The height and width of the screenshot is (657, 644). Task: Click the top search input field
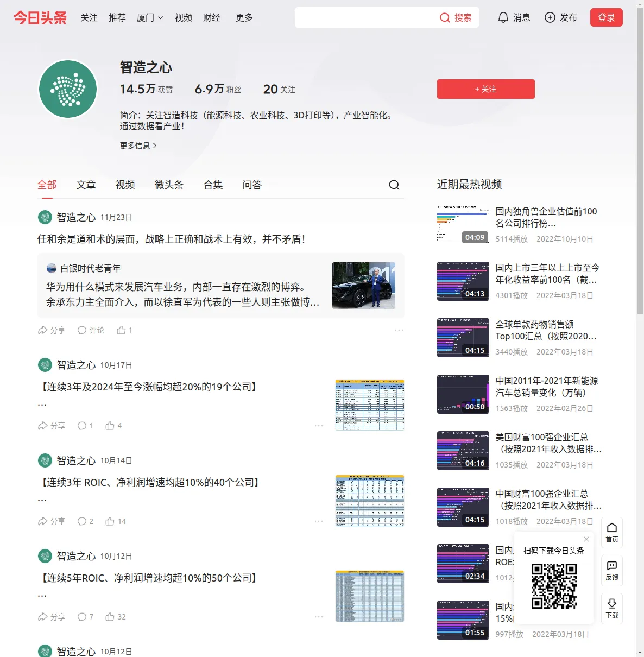pos(362,17)
